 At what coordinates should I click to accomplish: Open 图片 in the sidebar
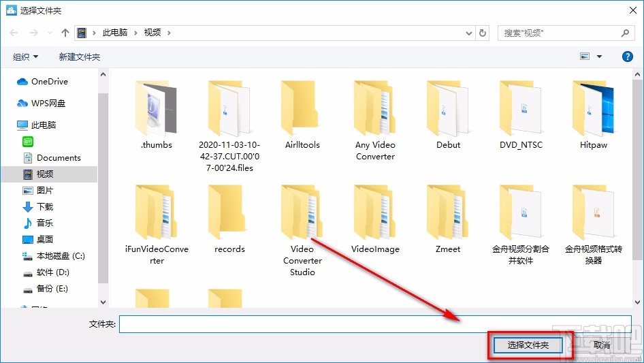click(x=38, y=190)
